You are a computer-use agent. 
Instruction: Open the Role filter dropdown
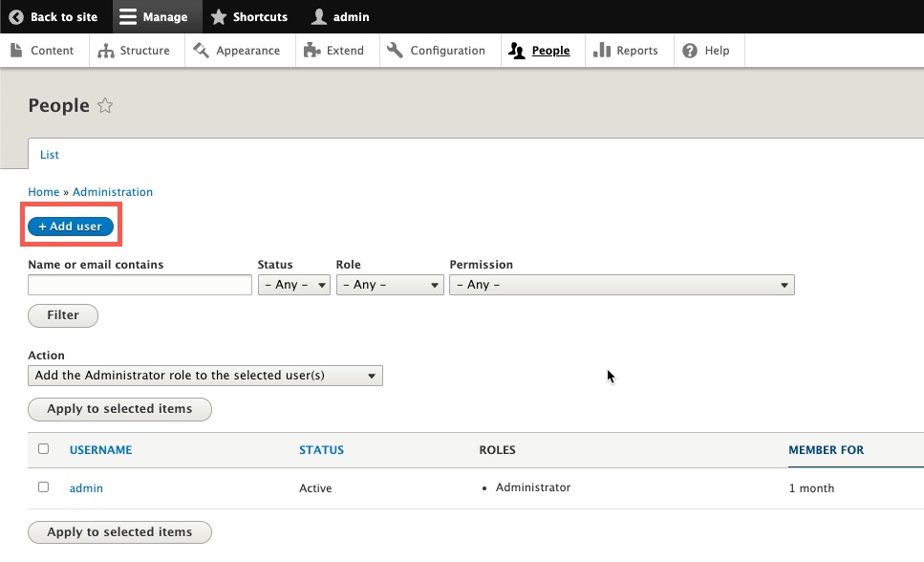click(390, 285)
